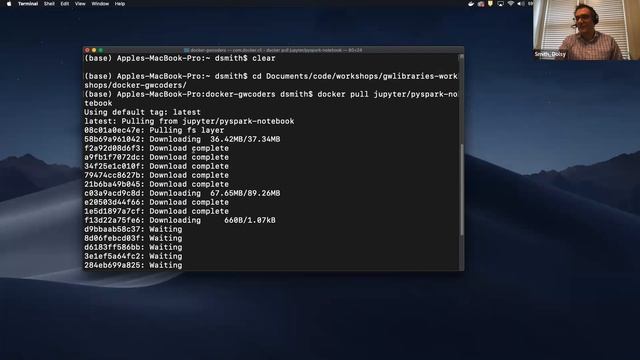Click the '284eb699a825: Waiting' line
Image resolution: width=640 pixels, height=360 pixels.
click(133, 265)
